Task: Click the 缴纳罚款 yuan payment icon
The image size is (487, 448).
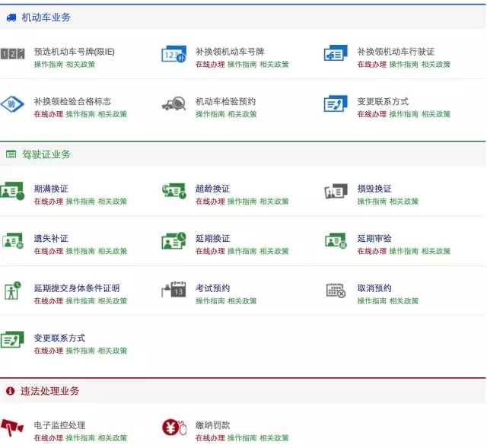Action: point(173,427)
